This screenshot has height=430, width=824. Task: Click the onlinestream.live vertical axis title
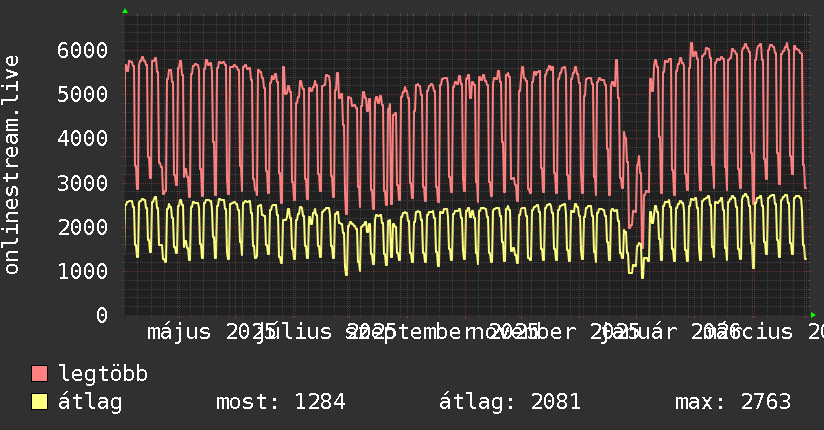[11, 165]
